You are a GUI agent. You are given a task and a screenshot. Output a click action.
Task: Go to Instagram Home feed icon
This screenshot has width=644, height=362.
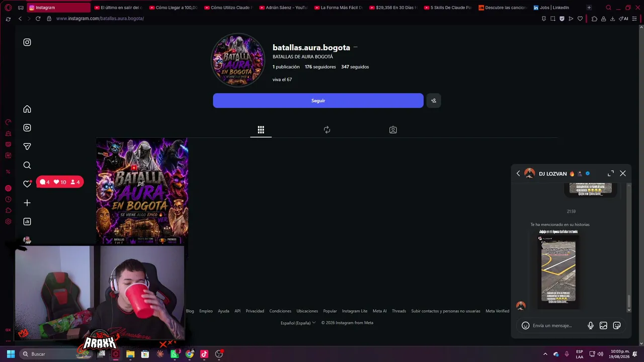click(x=27, y=109)
